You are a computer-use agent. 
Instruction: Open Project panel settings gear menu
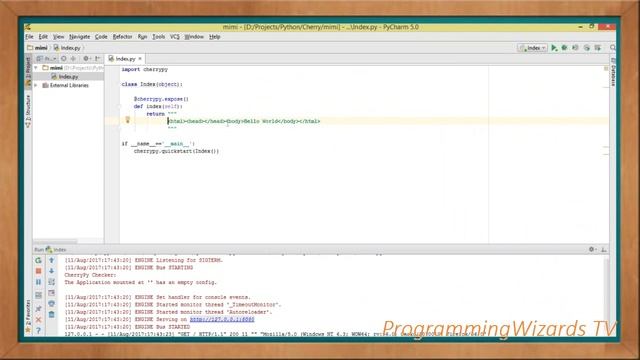87,59
